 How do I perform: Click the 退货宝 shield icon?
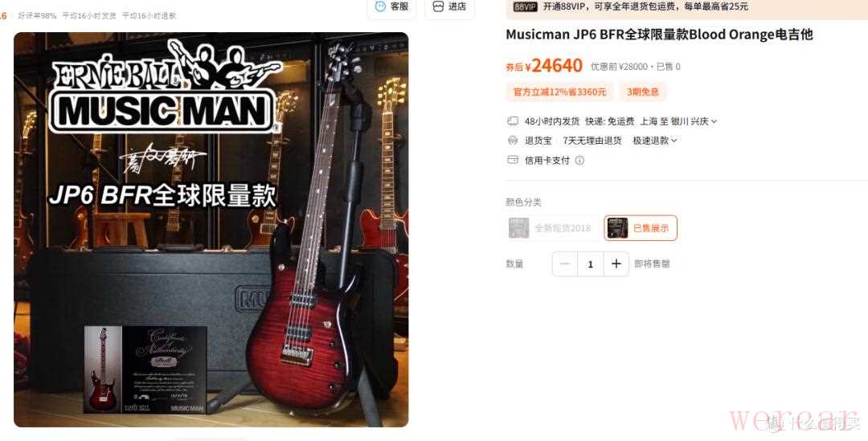513,141
